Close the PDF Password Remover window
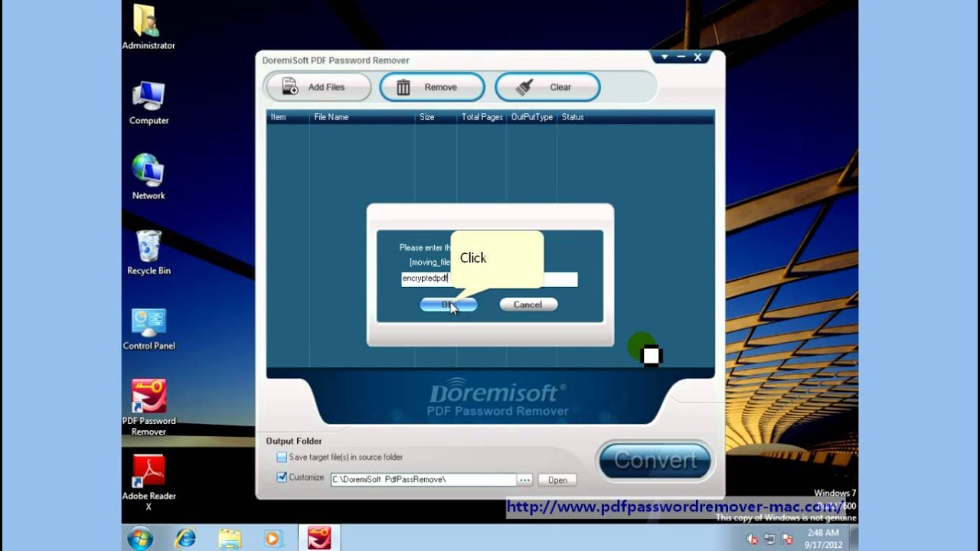The image size is (980, 551). click(x=697, y=57)
